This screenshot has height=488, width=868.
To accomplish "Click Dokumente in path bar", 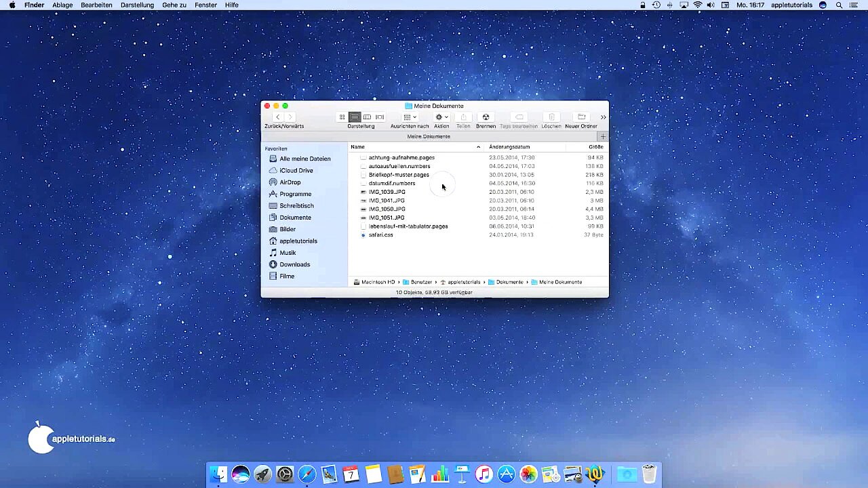I will [505, 282].
